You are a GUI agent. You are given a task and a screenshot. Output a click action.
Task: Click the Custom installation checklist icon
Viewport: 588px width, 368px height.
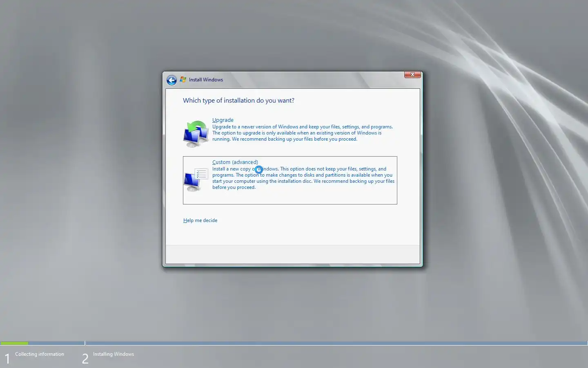pos(196,179)
